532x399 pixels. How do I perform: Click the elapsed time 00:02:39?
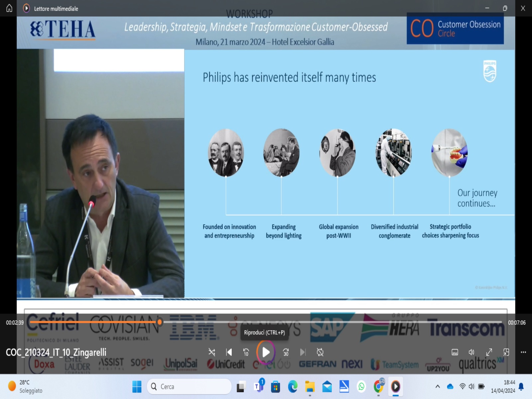click(x=15, y=323)
